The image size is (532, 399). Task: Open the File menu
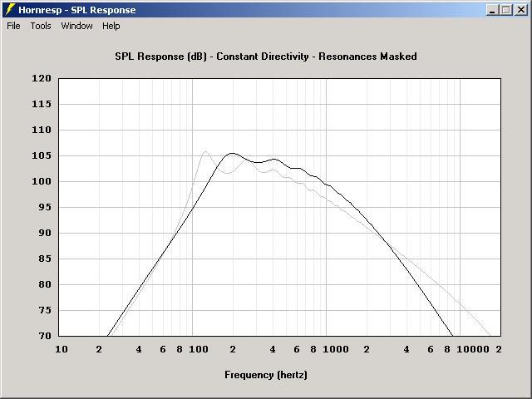[13, 26]
